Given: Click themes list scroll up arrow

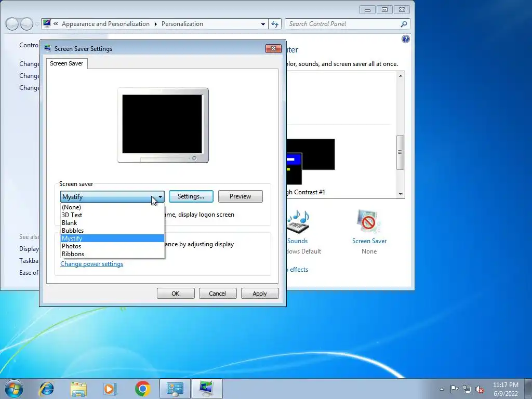Looking at the screenshot, I should tap(401, 76).
